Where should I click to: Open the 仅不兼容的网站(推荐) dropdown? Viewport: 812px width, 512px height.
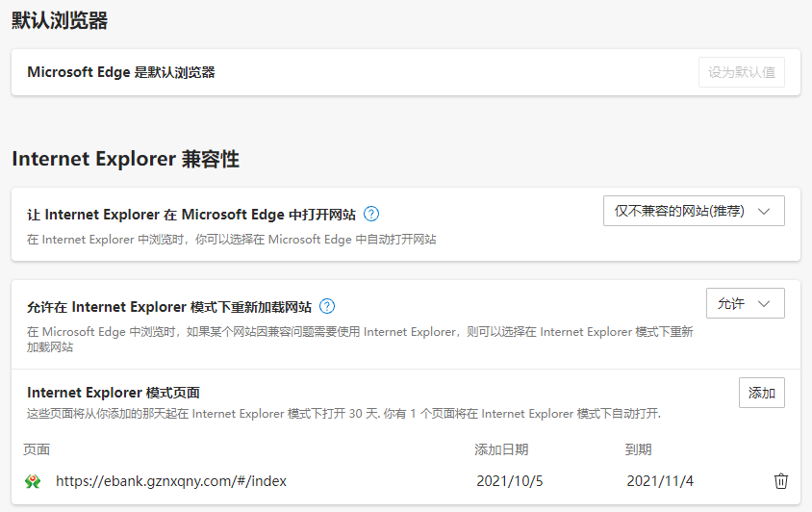coord(694,211)
